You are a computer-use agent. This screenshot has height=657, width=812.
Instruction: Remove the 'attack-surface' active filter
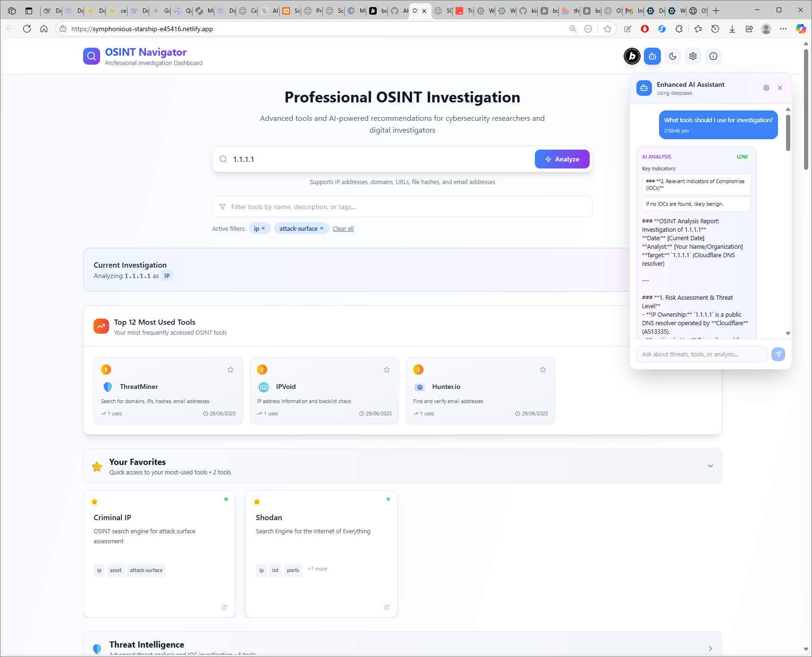(321, 228)
